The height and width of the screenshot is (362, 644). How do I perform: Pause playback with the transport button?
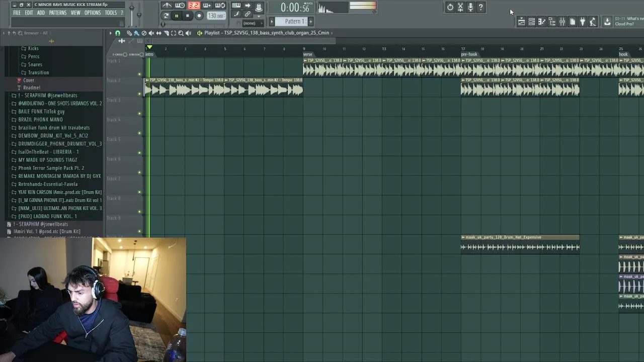pos(177,16)
